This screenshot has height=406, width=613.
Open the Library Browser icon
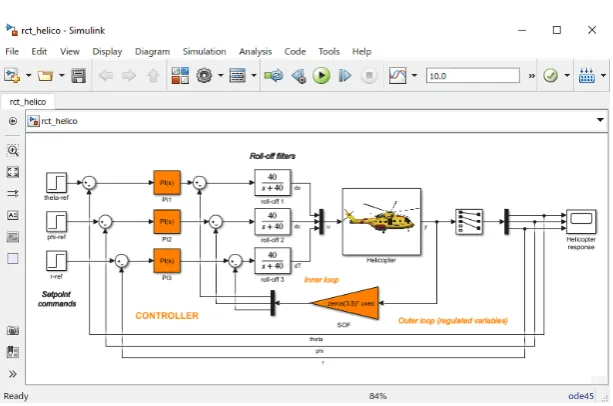point(180,75)
